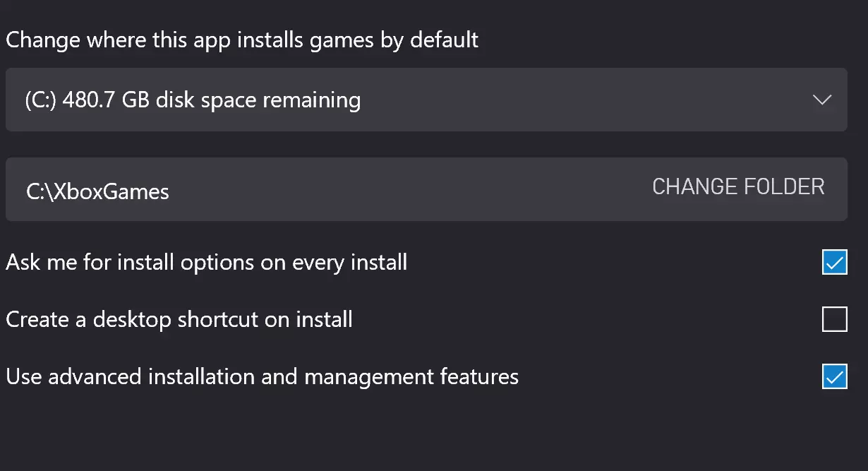The width and height of the screenshot is (868, 471).
Task: Click the C:\XboxGames folder path
Action: pos(97,191)
